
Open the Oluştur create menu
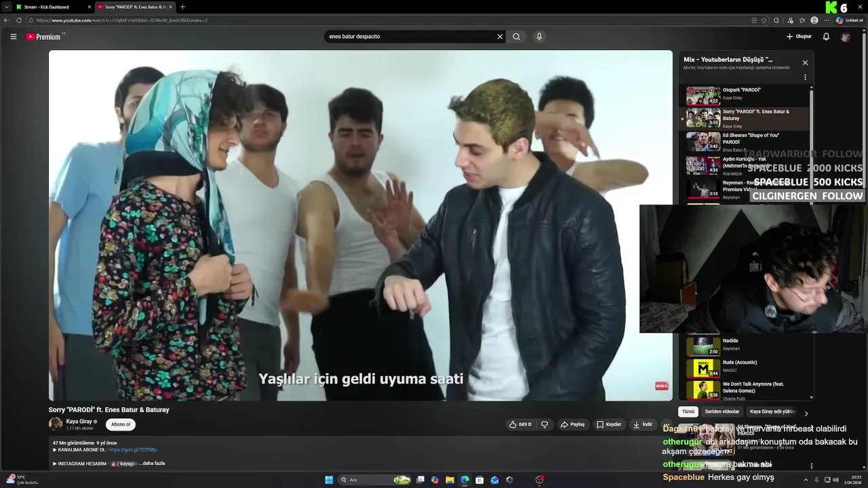coord(799,37)
